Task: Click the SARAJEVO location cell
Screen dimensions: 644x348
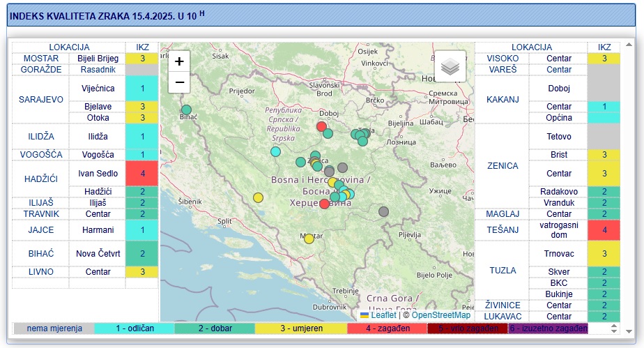Action: pos(40,99)
